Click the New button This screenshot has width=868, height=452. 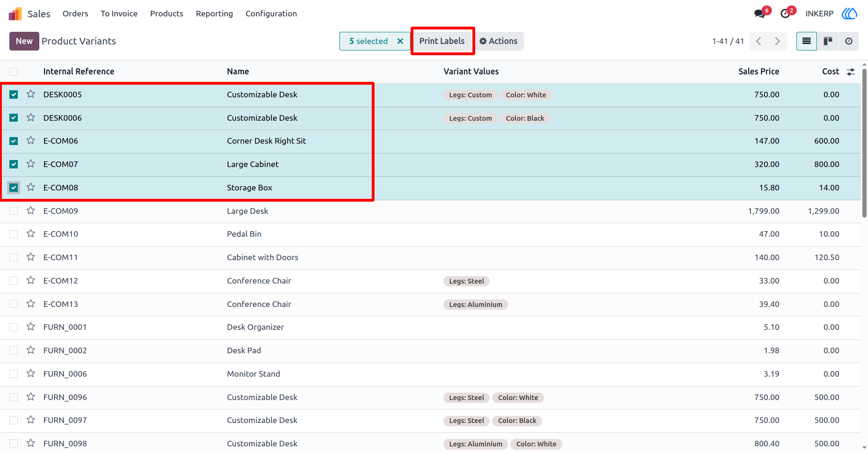(x=24, y=41)
